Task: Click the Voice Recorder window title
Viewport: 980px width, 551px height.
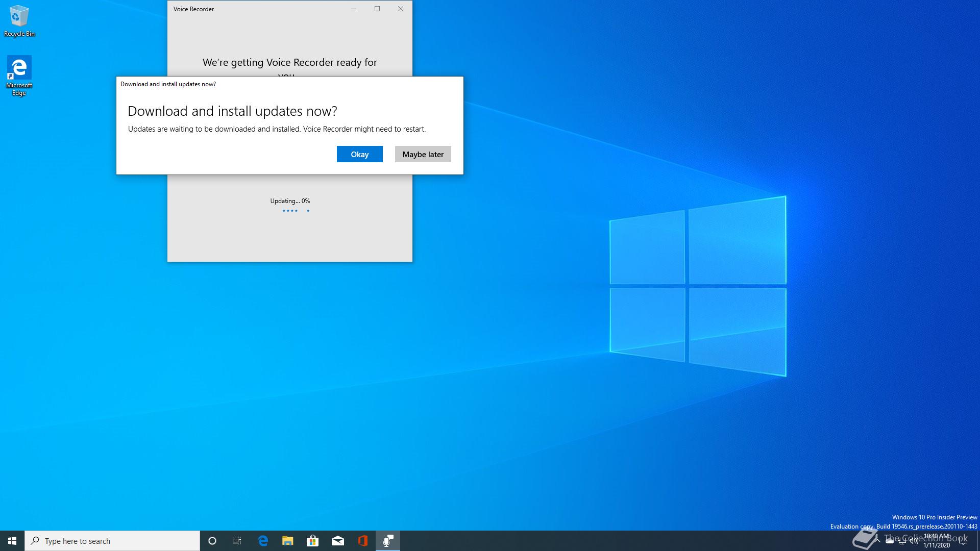Action: click(193, 9)
